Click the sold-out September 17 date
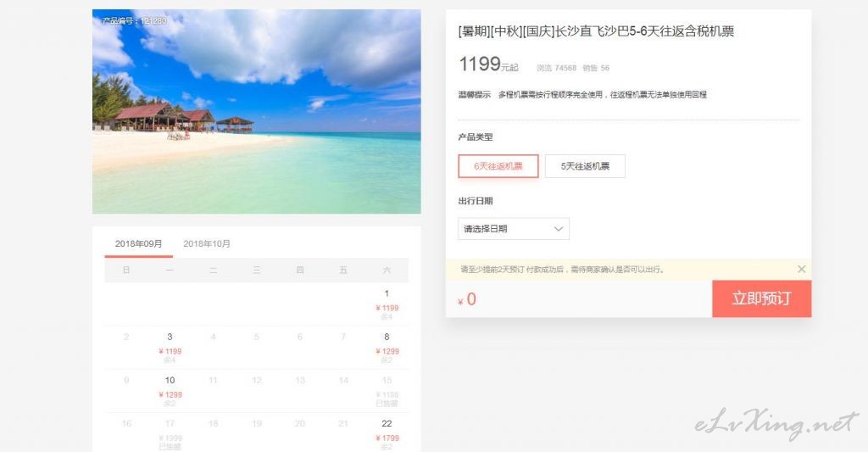Image resolution: width=868 pixels, height=452 pixels. 170,434
